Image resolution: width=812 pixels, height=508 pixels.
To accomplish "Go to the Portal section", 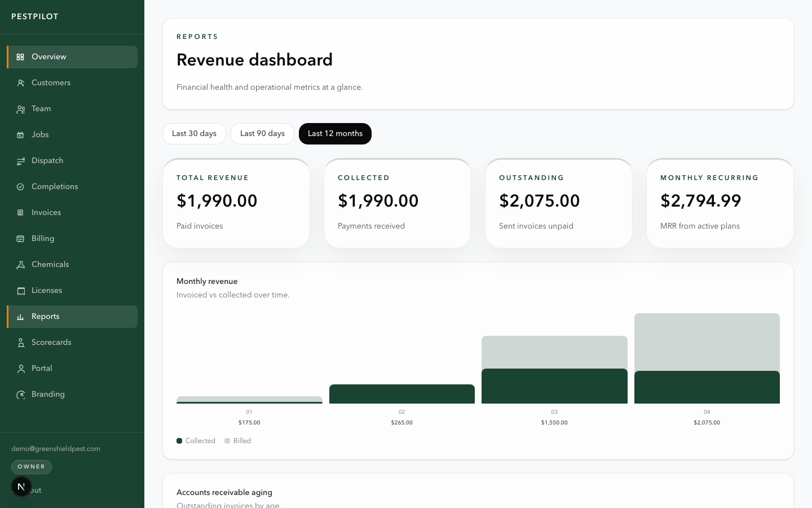I will coord(72,369).
